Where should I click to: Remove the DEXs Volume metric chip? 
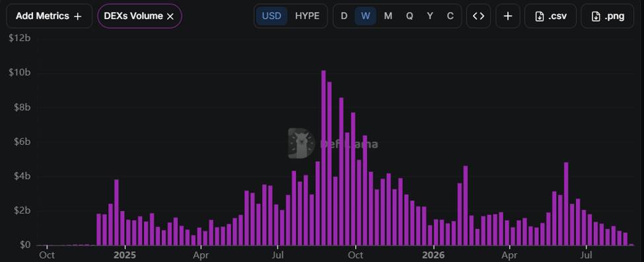coord(170,17)
